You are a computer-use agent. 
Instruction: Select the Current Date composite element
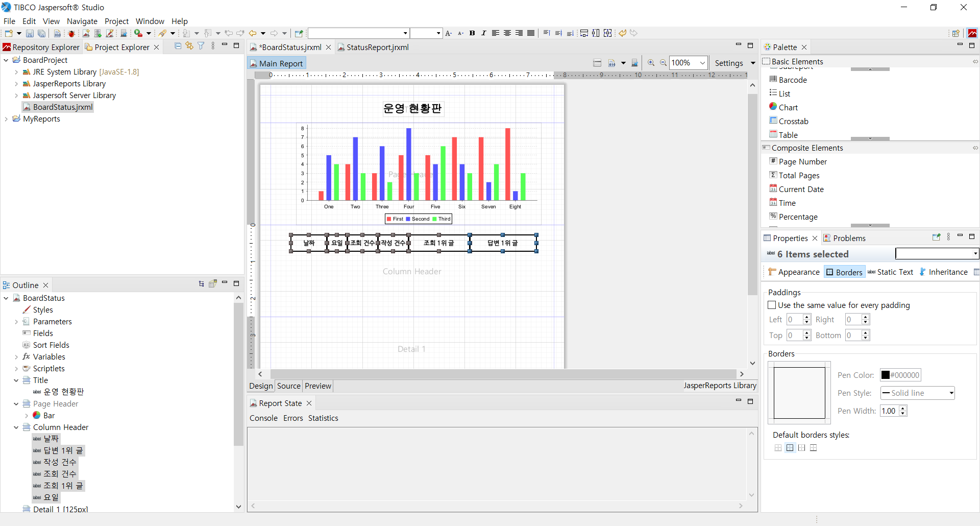(797, 189)
